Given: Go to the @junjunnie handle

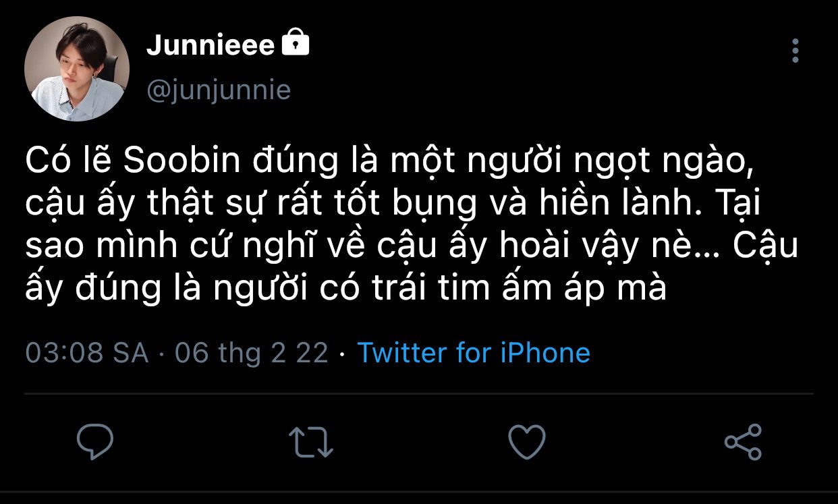Looking at the screenshot, I should pos(218,90).
